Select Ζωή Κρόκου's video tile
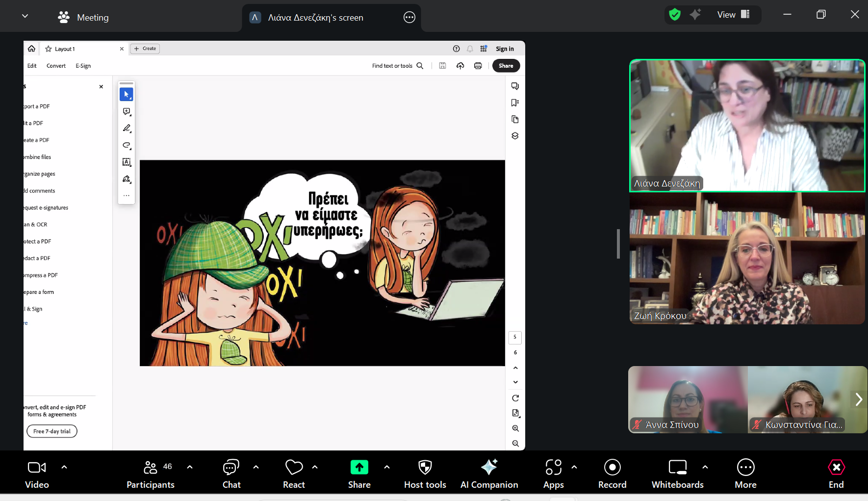 [747, 259]
